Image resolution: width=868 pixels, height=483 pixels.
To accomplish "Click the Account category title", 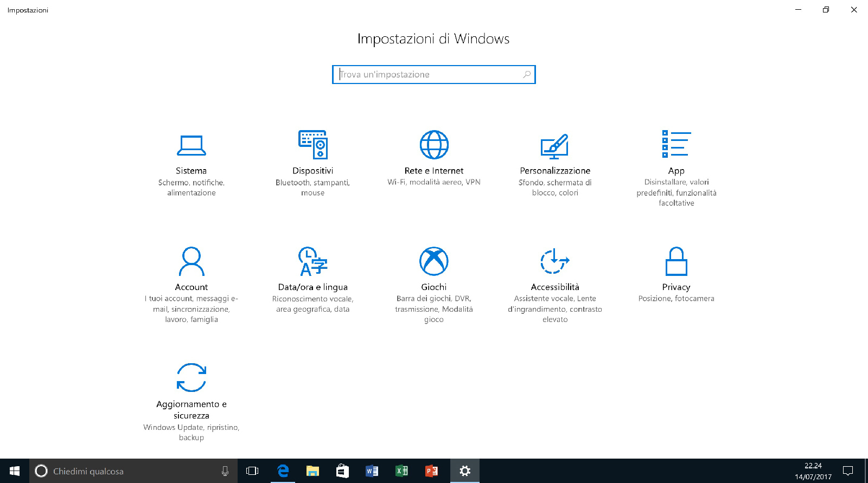I will coord(192,287).
